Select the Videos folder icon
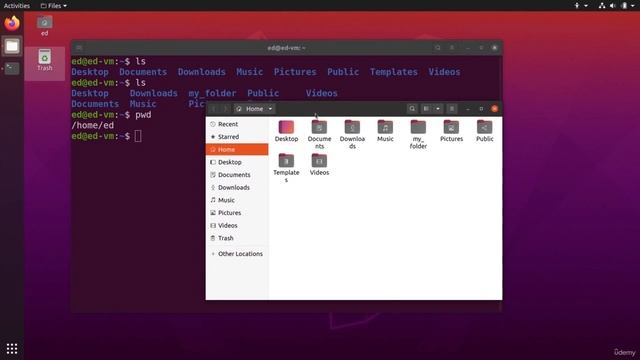The width and height of the screenshot is (640, 360). pos(319,164)
